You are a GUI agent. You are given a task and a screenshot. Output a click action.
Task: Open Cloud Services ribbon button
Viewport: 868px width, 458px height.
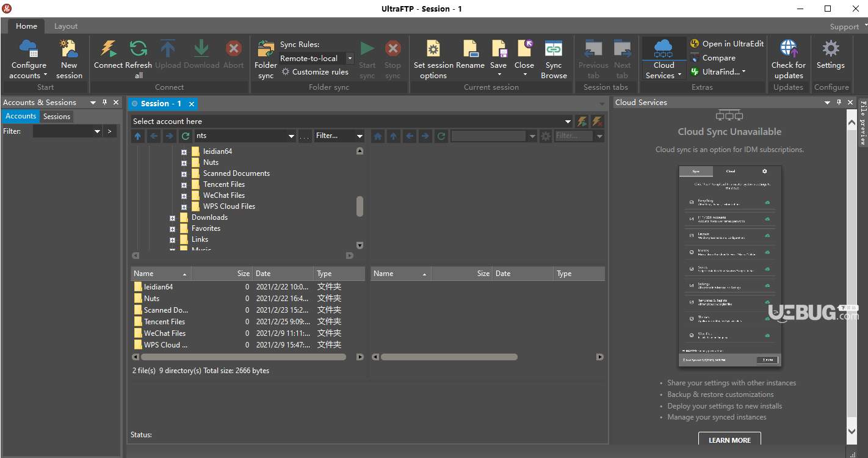tap(664, 59)
